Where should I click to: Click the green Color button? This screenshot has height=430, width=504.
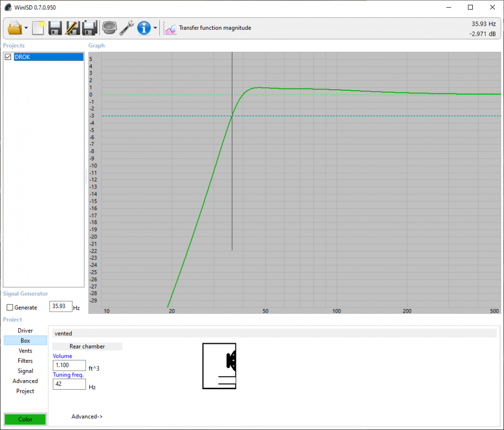pyautogui.click(x=25, y=419)
